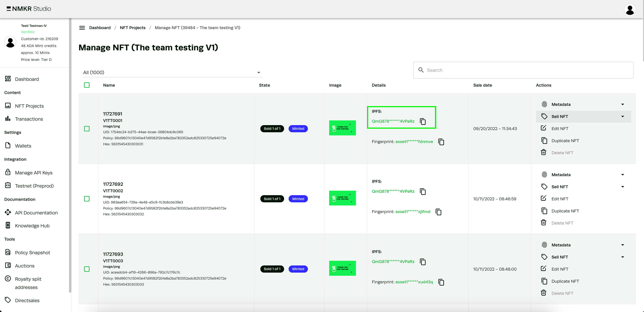Image resolution: width=644 pixels, height=312 pixels.
Task: Copy fingerprint of NFT 11727692
Action: tap(438, 212)
